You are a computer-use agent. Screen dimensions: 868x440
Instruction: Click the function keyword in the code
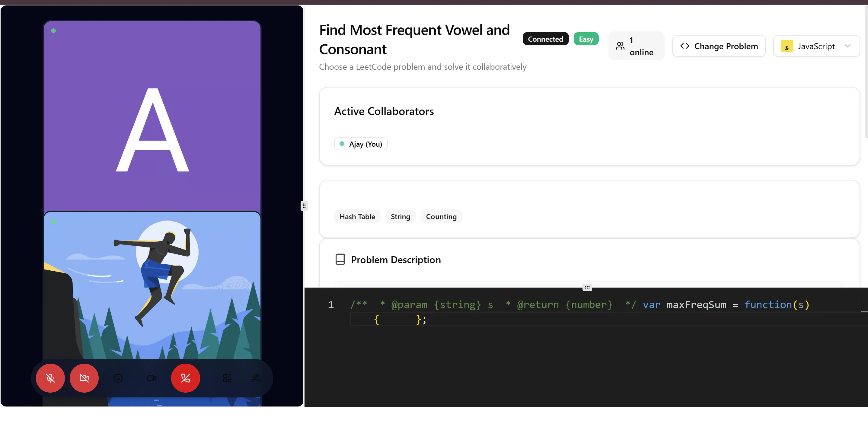pyautogui.click(x=768, y=305)
